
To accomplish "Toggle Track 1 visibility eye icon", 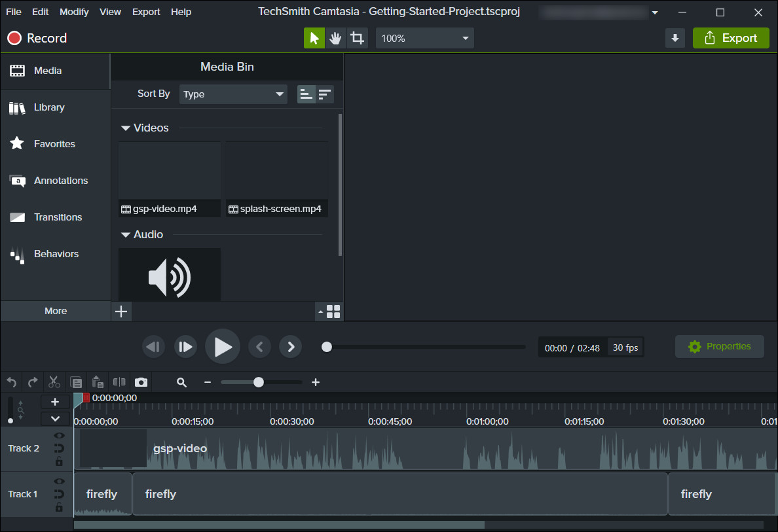I will [x=59, y=482].
